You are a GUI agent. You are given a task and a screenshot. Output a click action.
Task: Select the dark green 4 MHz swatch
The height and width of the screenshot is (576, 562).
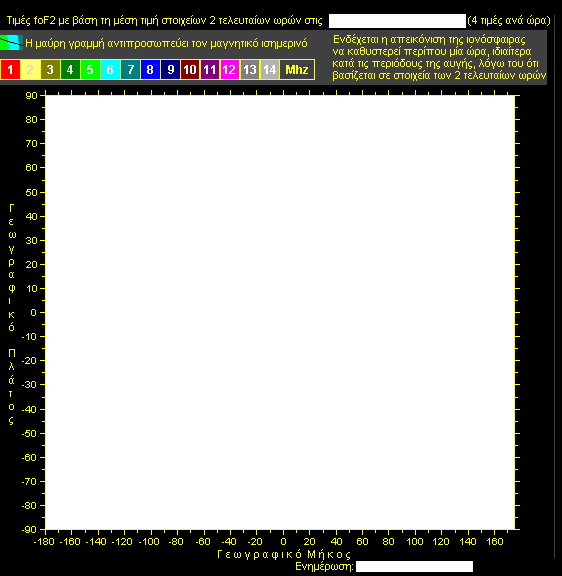[70, 69]
